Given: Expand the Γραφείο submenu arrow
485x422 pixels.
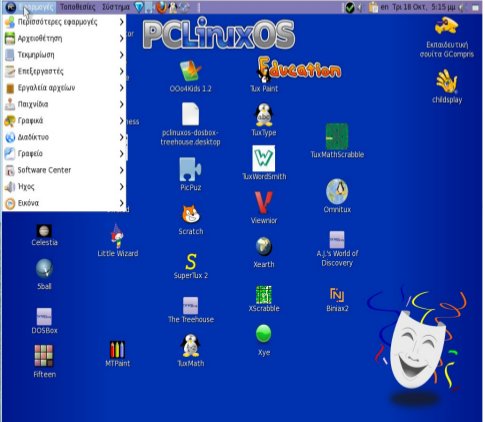Looking at the screenshot, I should [122, 154].
